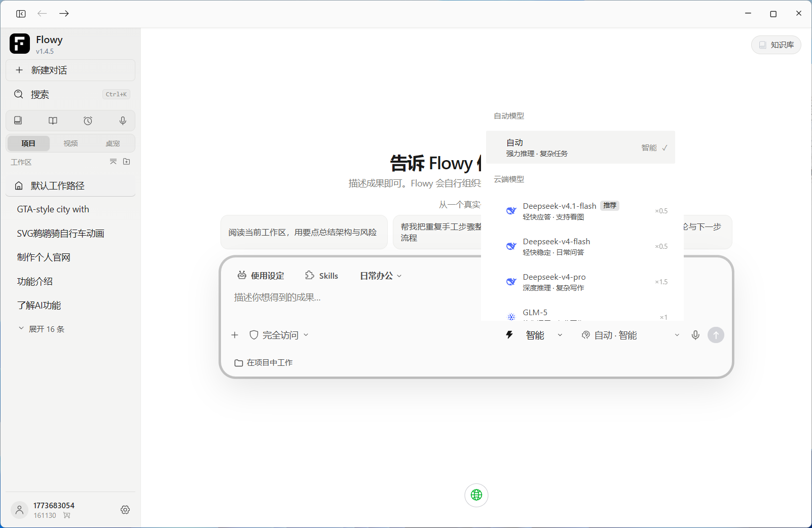Click the lightning bolt icon
Screen dimensions: 812x528
(x=509, y=335)
